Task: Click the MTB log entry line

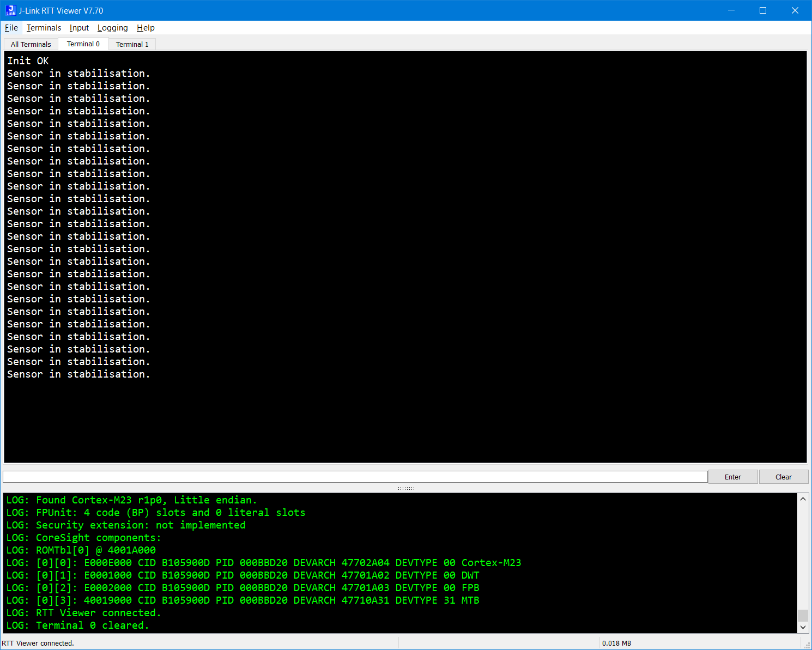Action: [x=243, y=600]
